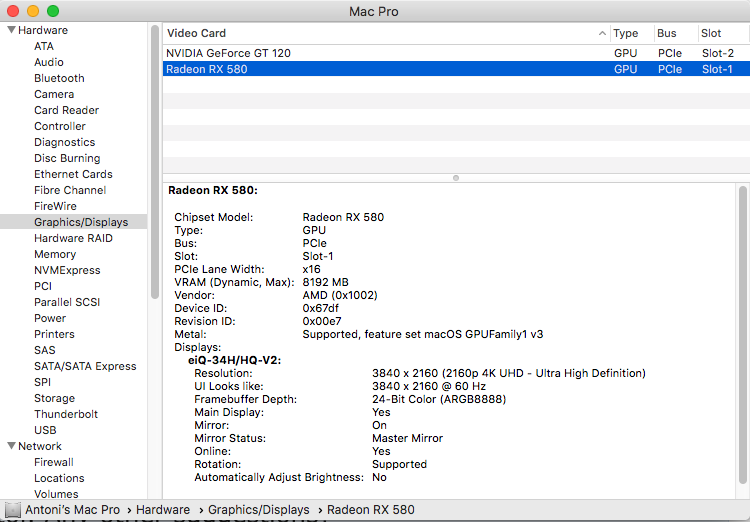Select Camera in the sidebar
The height and width of the screenshot is (522, 750).
pos(54,94)
